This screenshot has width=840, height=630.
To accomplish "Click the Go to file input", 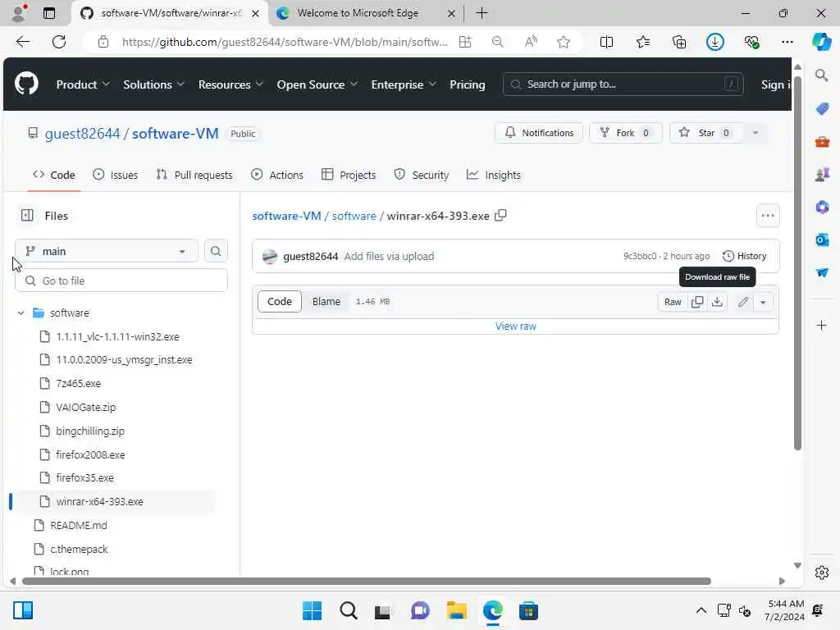I will pos(121,281).
